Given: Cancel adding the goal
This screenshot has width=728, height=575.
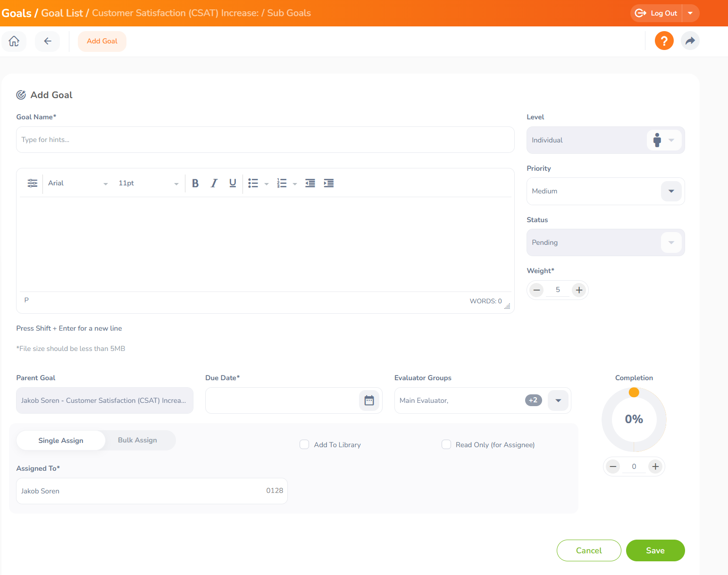Looking at the screenshot, I should pos(589,550).
